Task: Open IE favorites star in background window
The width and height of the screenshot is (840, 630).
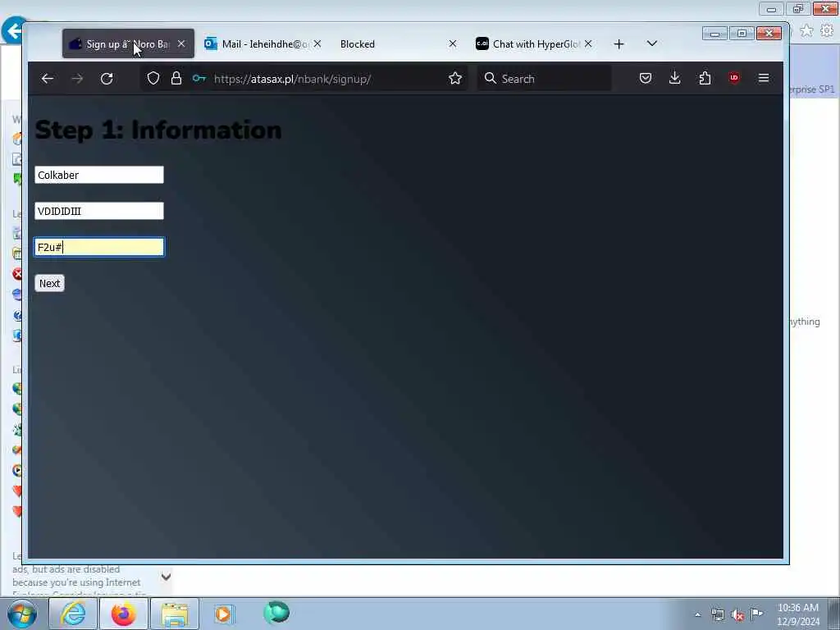Action: click(806, 31)
